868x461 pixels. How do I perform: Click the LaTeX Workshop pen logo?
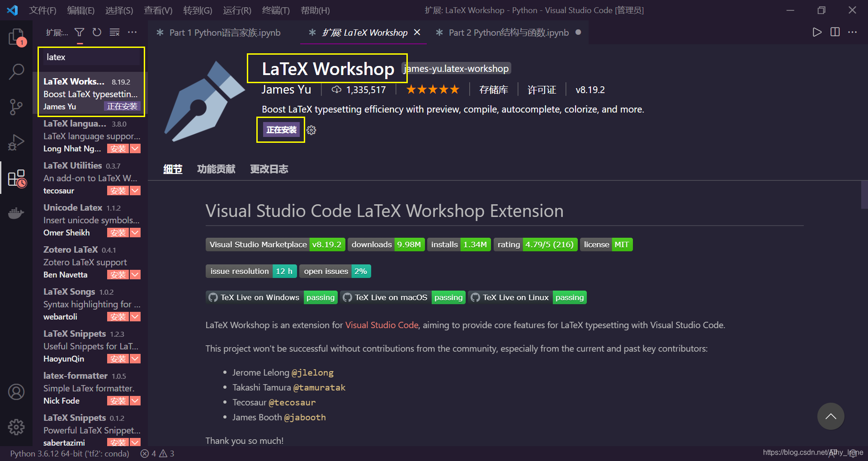[204, 101]
